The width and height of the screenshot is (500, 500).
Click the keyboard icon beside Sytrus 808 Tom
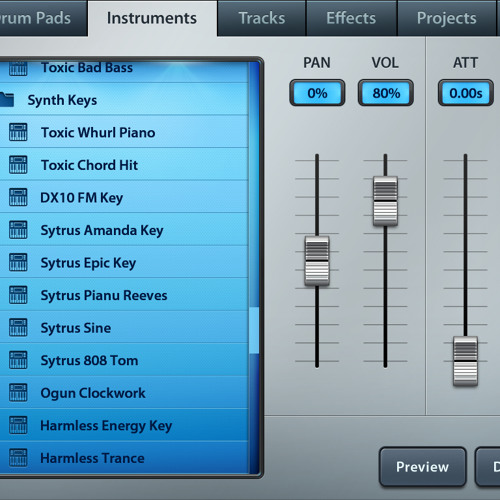coord(18,360)
